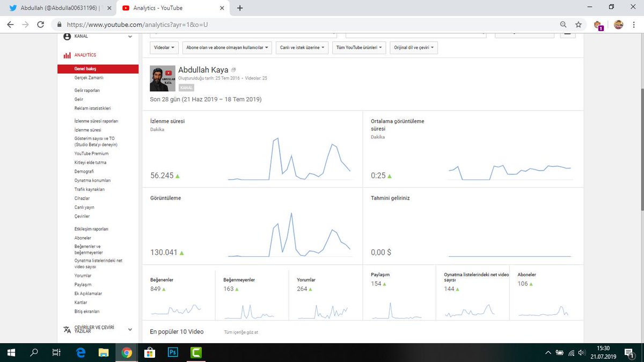The height and width of the screenshot is (362, 644).
Task: Switch to the Abdullah Twitter tab
Action: coord(59,8)
